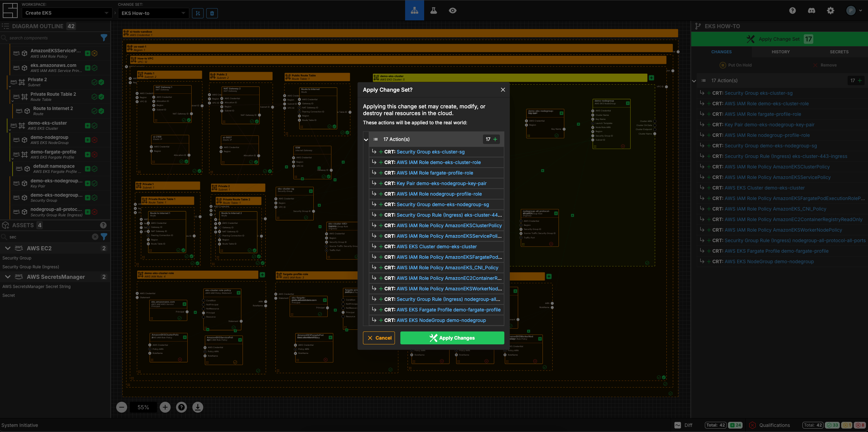Click the Assets help question icon
This screenshot has height=432, width=868.
click(x=103, y=225)
